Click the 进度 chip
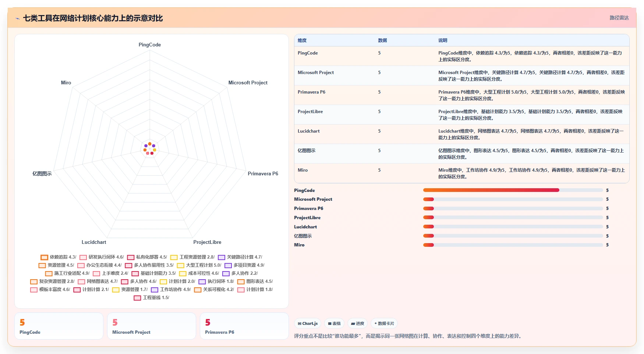644x354 pixels. click(x=358, y=323)
